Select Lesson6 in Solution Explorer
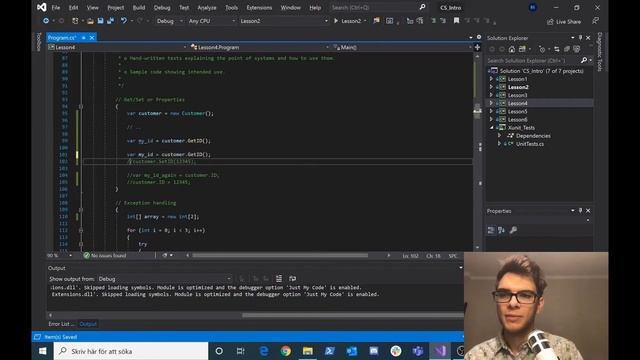The width and height of the screenshot is (640, 360). pos(518,120)
